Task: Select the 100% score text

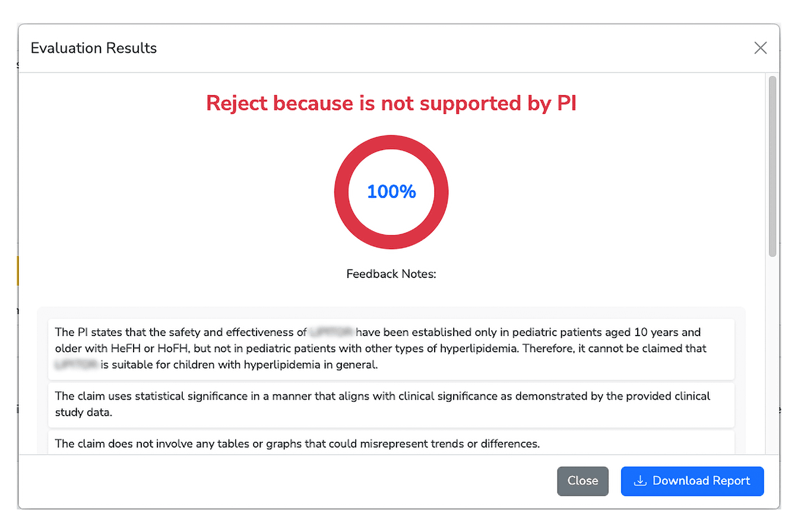Action: 391,192
